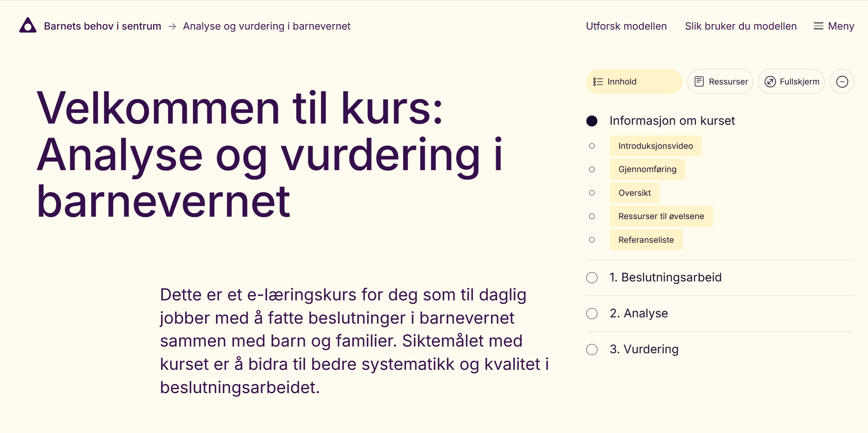Screen dimensions: 868x433
Task: Expand the "3. Vurdering" section
Action: 644,349
